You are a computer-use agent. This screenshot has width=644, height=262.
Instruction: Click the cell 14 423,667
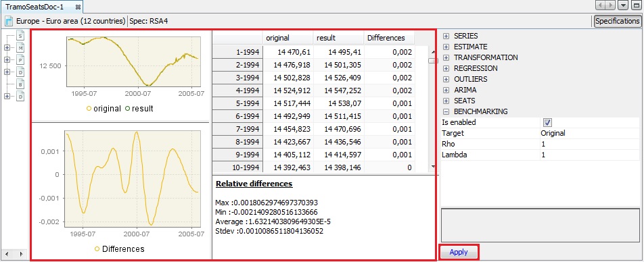[287, 142]
